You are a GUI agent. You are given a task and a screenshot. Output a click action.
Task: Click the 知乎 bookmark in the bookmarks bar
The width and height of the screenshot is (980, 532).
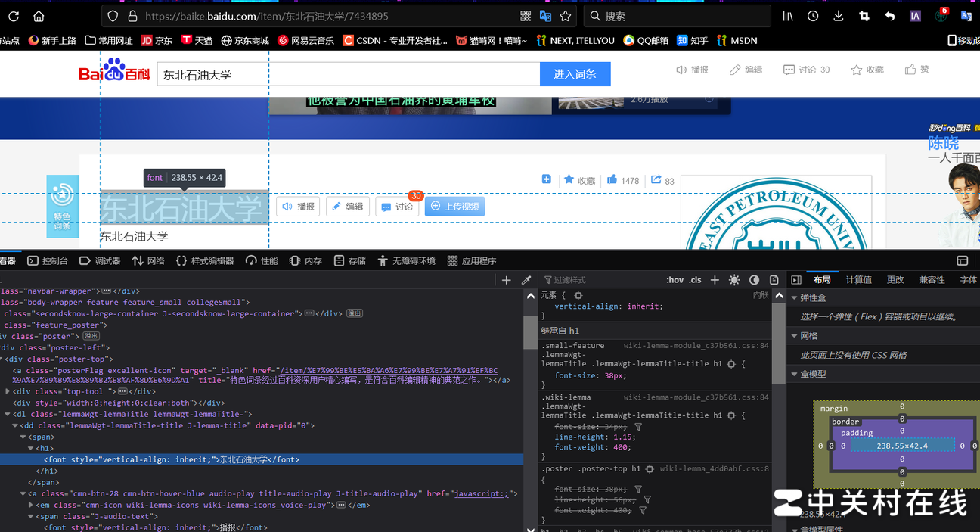click(x=692, y=41)
